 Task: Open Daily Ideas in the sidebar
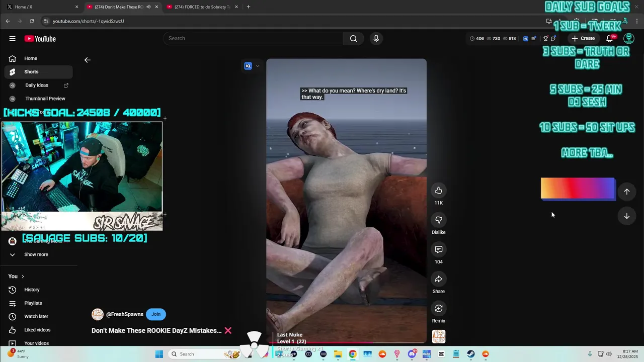point(38,85)
